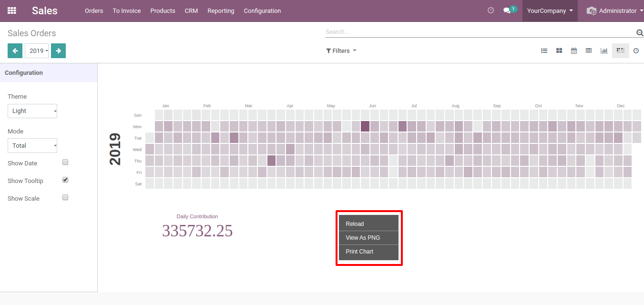The height and width of the screenshot is (305, 644).
Task: Enable the Show Scale checkbox
Action: coord(66,198)
